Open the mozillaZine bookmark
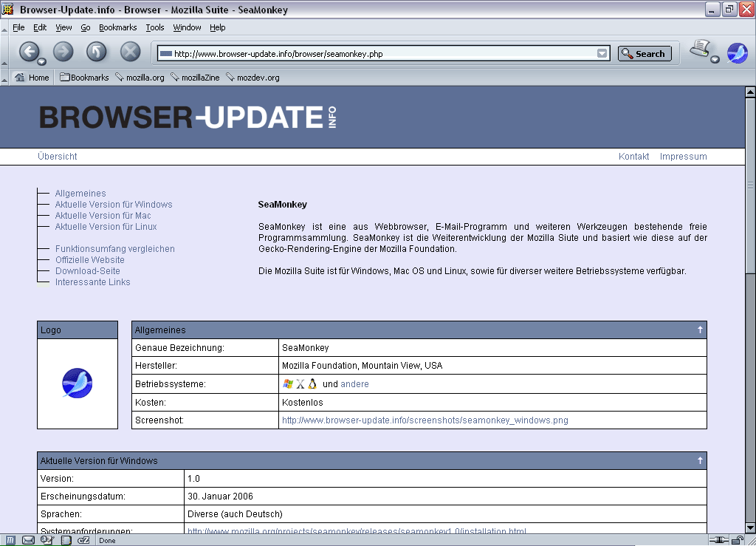This screenshot has height=546, width=756. pyautogui.click(x=195, y=77)
